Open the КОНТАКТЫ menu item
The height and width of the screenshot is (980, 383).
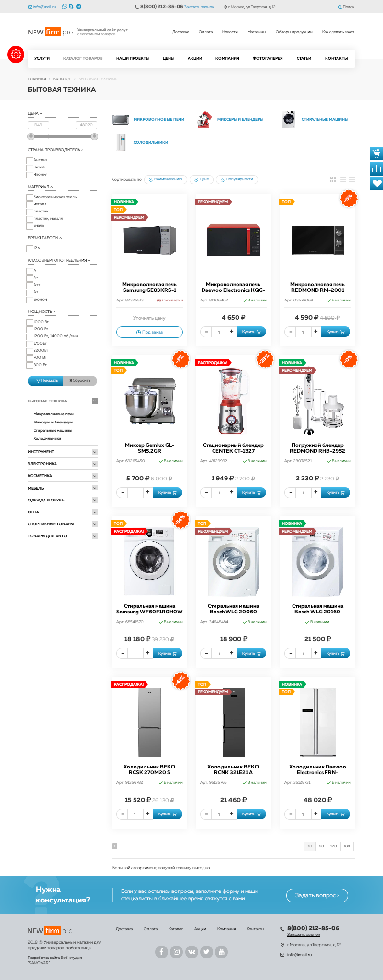point(337,58)
